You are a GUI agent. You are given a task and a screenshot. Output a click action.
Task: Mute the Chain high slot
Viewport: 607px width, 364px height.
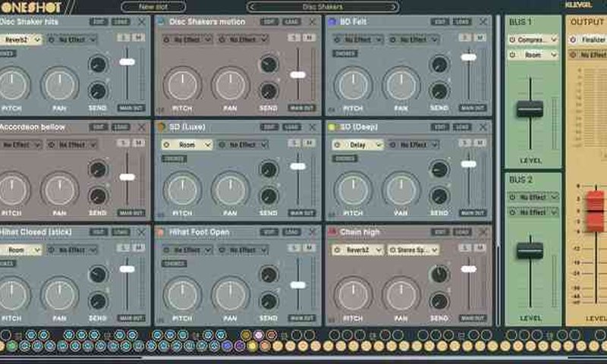[x=481, y=248]
